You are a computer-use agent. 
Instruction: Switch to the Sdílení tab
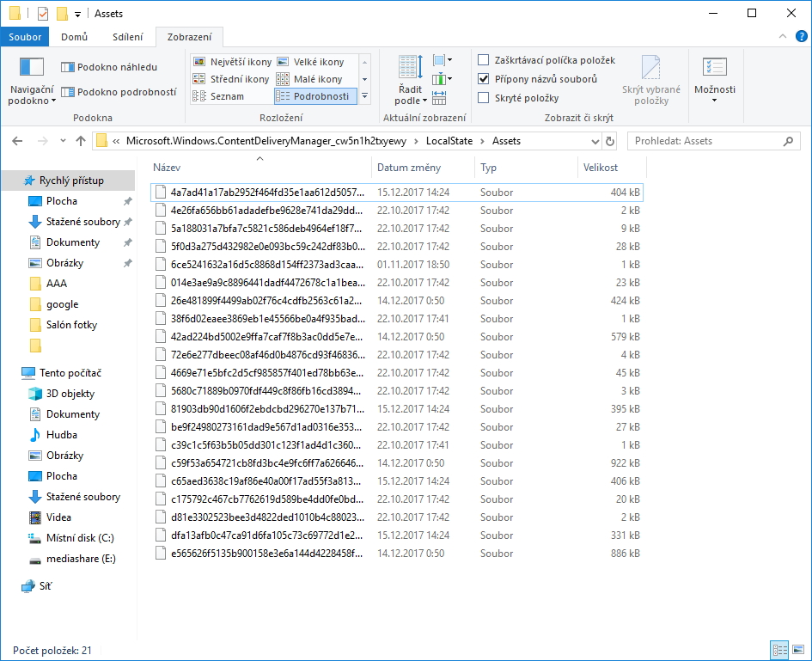pos(127,37)
